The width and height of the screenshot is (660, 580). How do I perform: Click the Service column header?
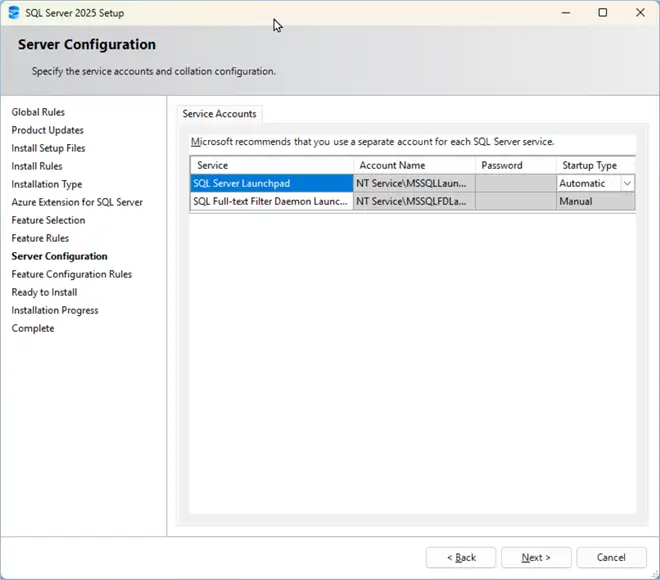coord(271,165)
